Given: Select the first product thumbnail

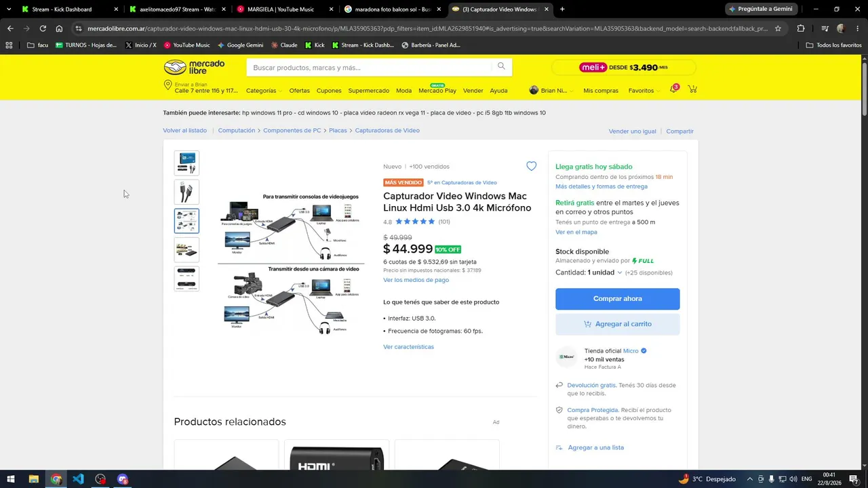Looking at the screenshot, I should (x=186, y=163).
